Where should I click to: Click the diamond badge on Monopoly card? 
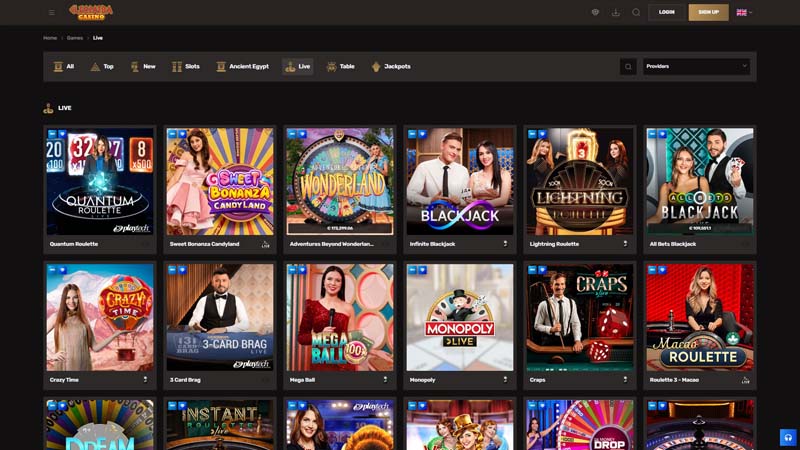pyautogui.click(x=422, y=270)
